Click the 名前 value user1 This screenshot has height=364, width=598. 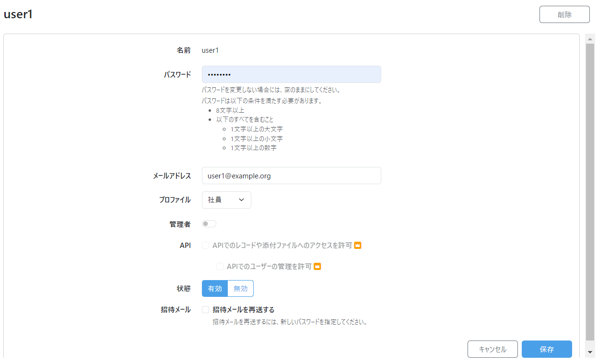pos(210,50)
